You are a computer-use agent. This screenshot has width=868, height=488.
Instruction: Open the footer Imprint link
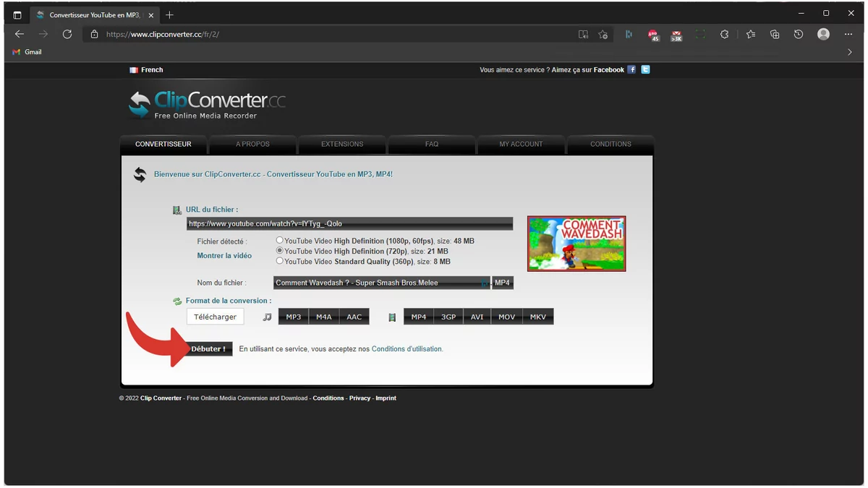point(386,398)
